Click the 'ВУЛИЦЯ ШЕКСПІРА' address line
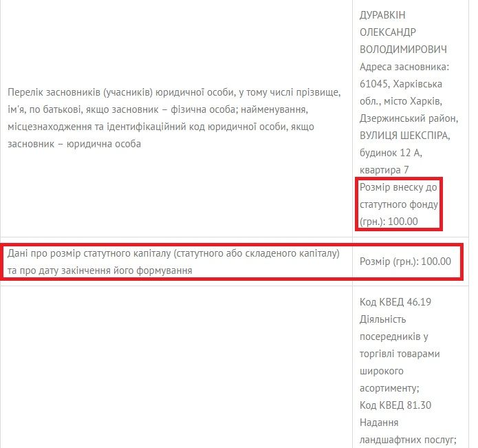478x448 pixels. pos(405,136)
